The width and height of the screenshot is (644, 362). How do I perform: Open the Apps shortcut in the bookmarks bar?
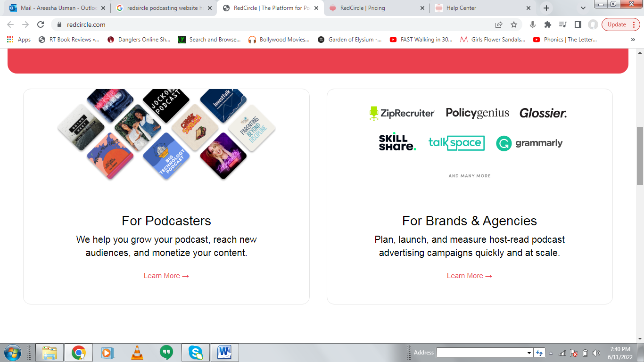(19, 40)
